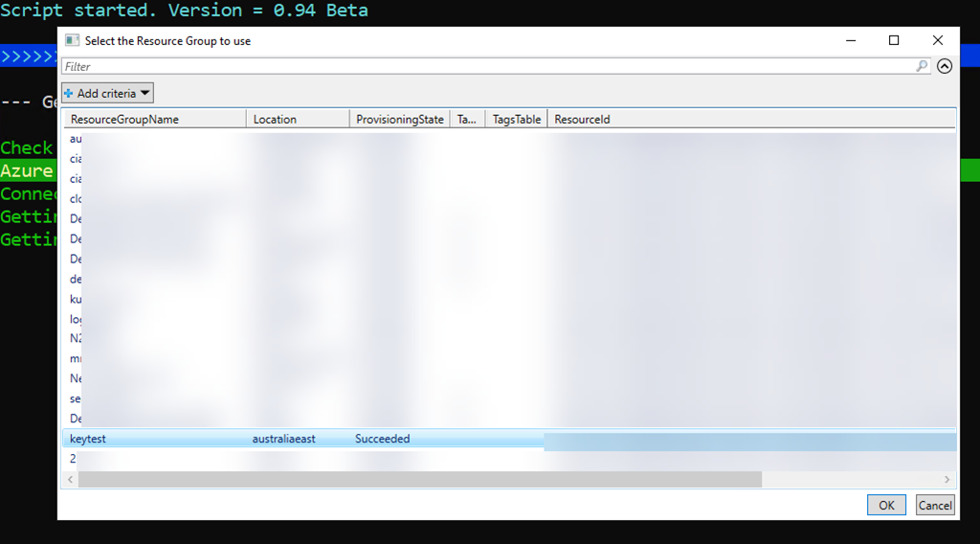Click the horizontal scrollbar right arrow
The image size is (980, 544).
(947, 479)
